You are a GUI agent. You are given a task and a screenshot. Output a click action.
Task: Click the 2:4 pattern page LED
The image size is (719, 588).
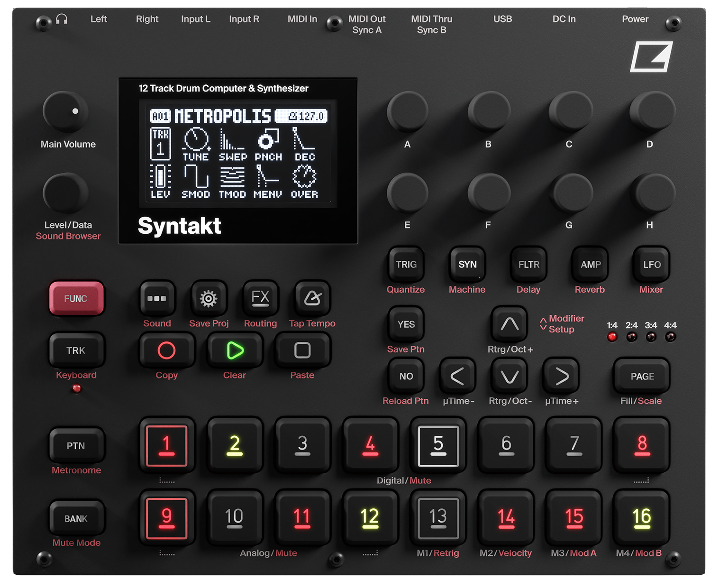pyautogui.click(x=632, y=337)
